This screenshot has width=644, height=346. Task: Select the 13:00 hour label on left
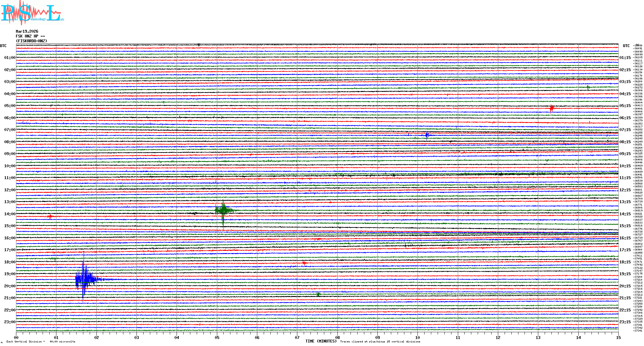pyautogui.click(x=10, y=202)
